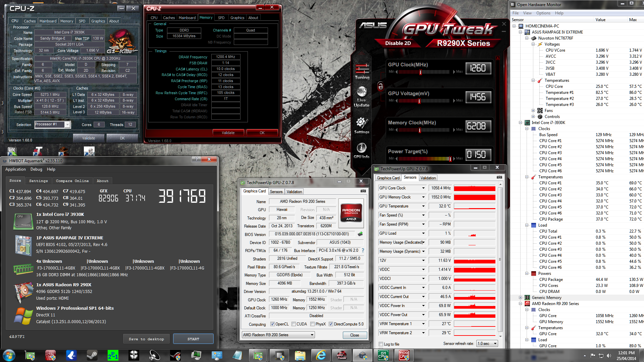
Task: Open the Debug menu in HWBOT Aquamark
Action: 36,169
